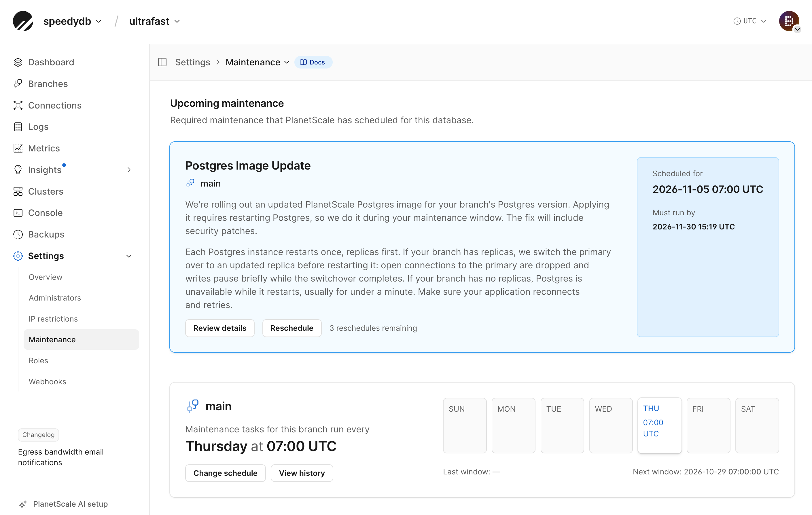Open the Webhooks settings page
Screen dimensions: 812x515
click(x=48, y=381)
